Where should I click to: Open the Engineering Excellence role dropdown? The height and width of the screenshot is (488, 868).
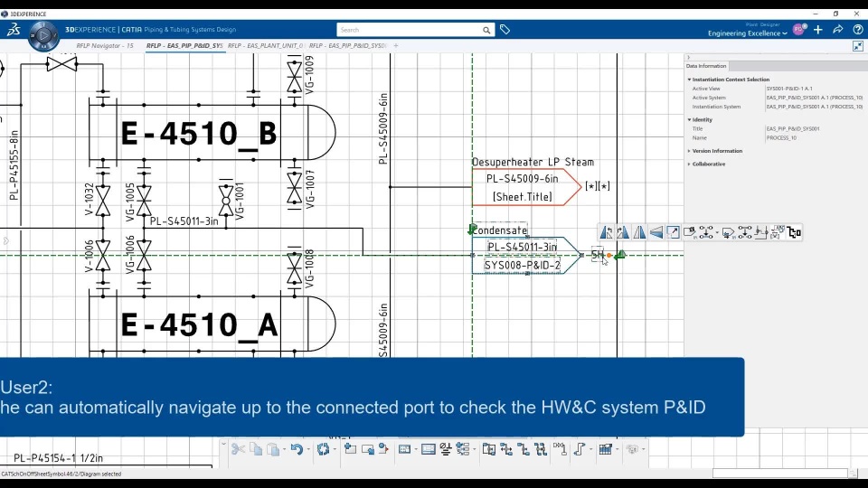pyautogui.click(x=748, y=33)
